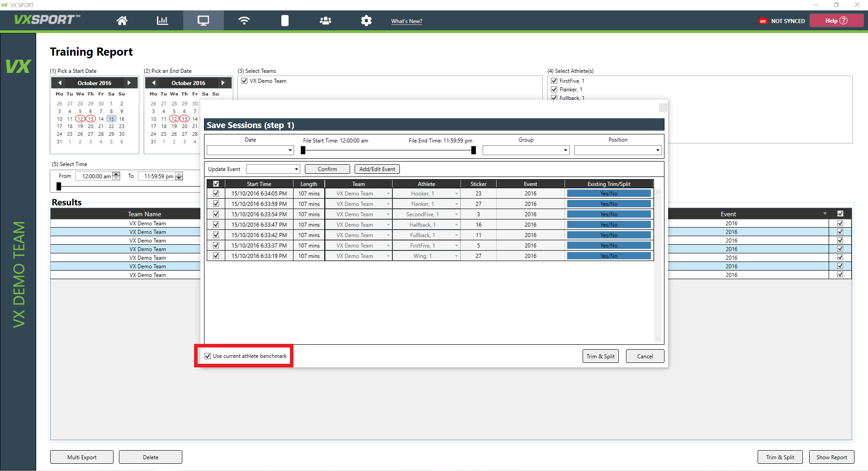Image resolution: width=868 pixels, height=471 pixels.
Task: Go to next month in end date calendar
Action: point(223,83)
